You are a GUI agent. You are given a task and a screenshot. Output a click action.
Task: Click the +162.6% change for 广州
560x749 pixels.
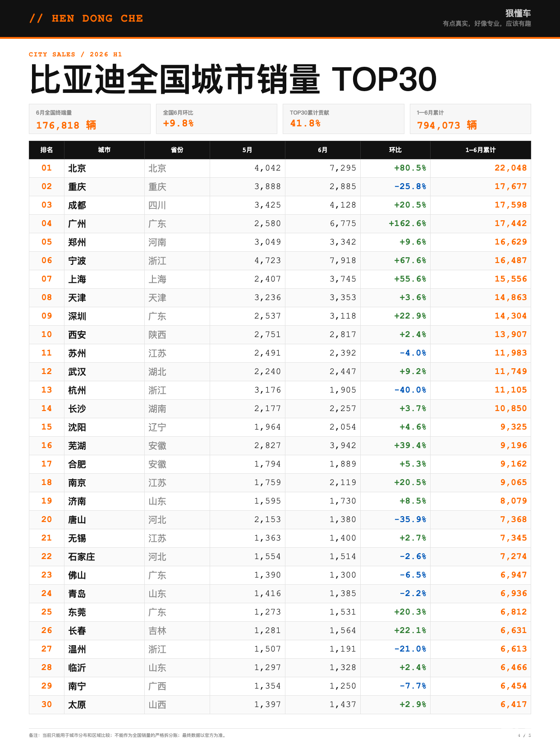pyautogui.click(x=407, y=223)
